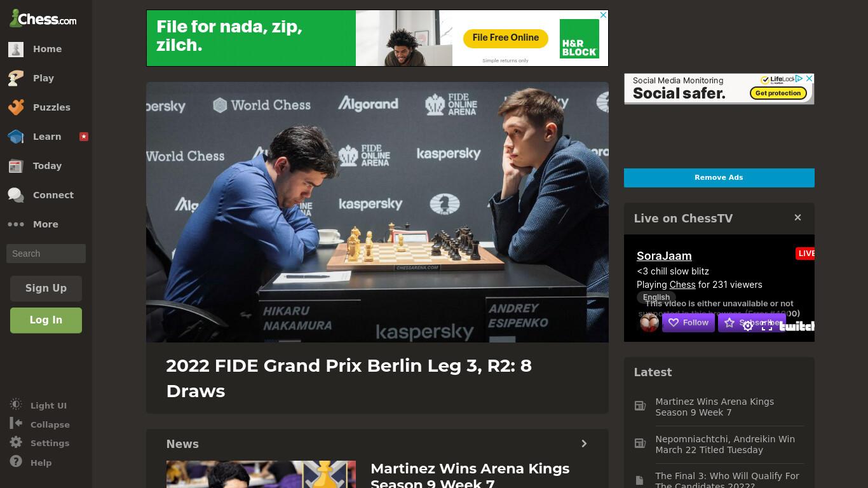Open the Learn graduation cap icon
Viewport: 868px width, 488px height.
(16, 137)
